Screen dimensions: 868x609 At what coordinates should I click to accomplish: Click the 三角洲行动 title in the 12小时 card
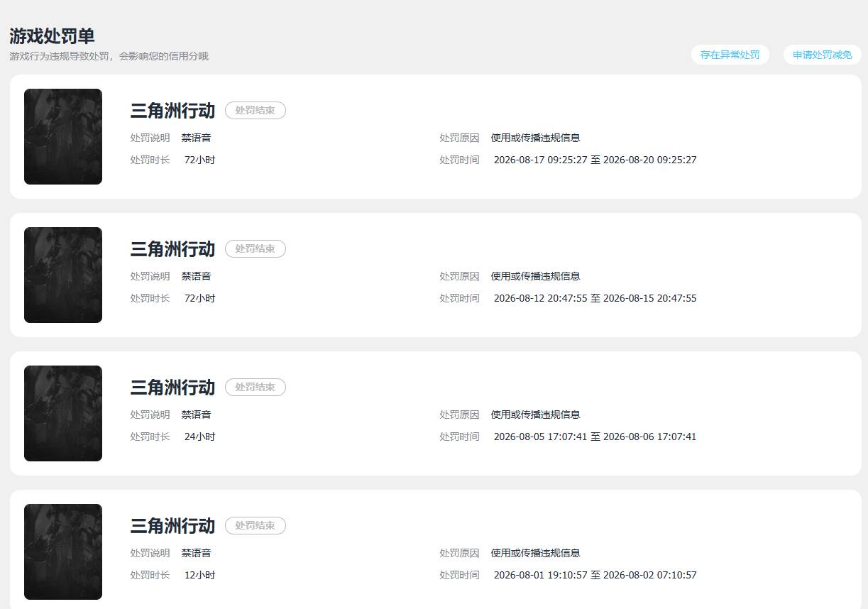(x=172, y=526)
